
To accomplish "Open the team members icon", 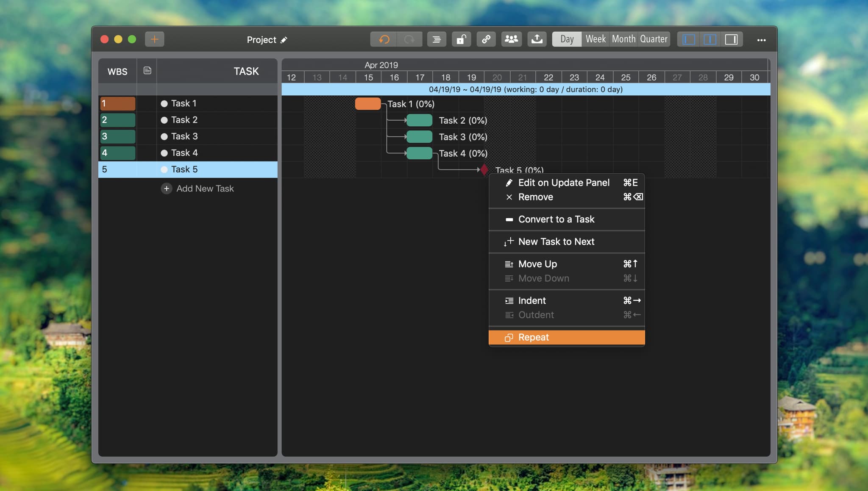I will (512, 39).
